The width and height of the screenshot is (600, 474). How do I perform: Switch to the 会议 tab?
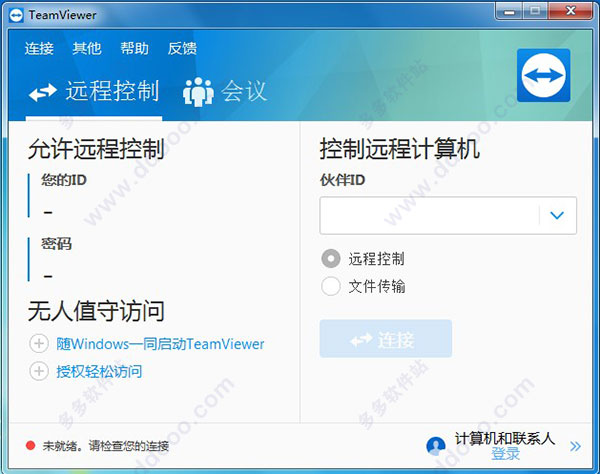tap(225, 92)
